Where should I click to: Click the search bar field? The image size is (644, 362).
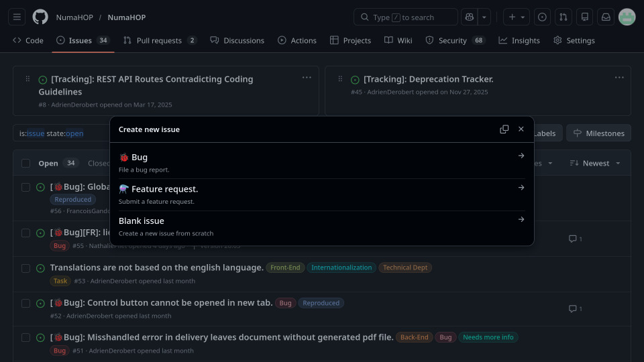(405, 17)
